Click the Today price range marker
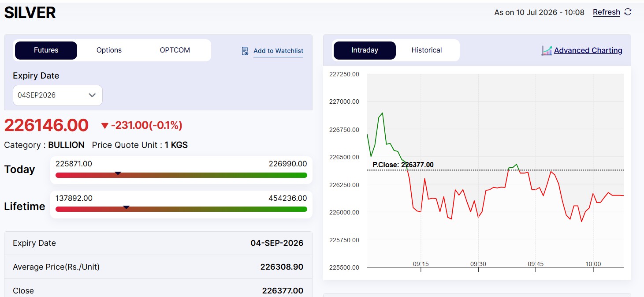The image size is (644, 297). click(x=118, y=173)
